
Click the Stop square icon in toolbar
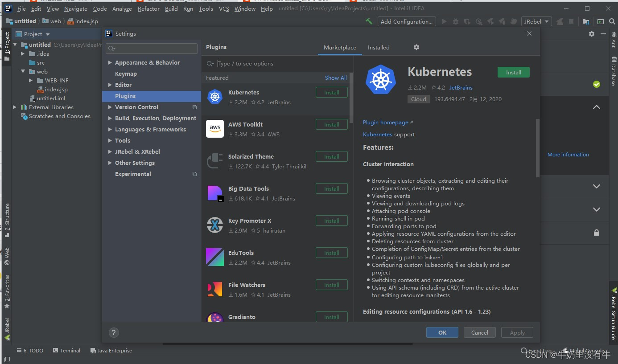click(x=571, y=21)
